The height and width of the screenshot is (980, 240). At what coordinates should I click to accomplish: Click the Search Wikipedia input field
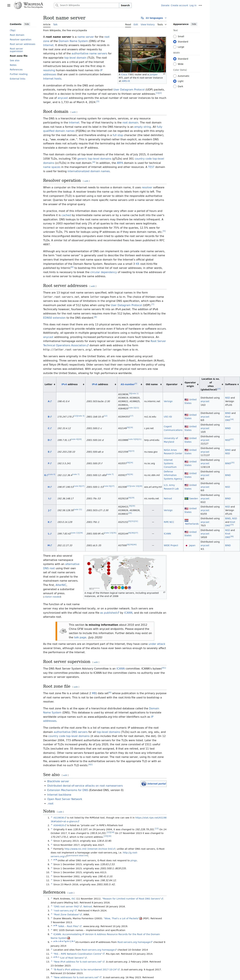(x=86, y=5)
